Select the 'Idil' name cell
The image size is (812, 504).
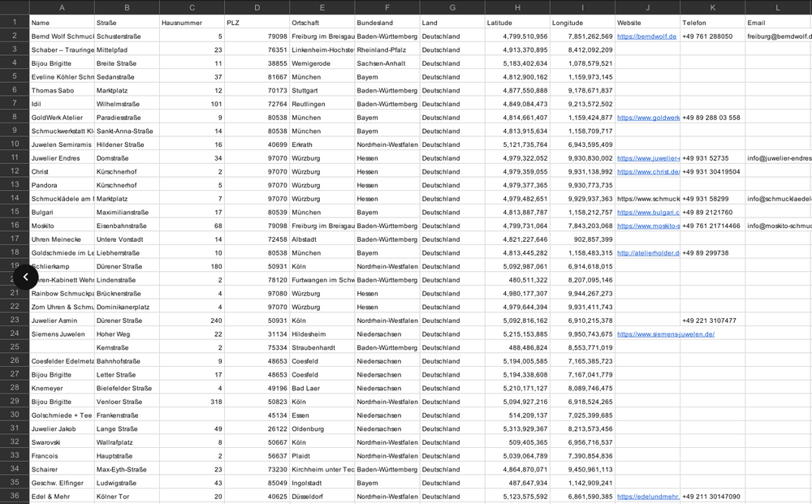pyautogui.click(x=63, y=104)
